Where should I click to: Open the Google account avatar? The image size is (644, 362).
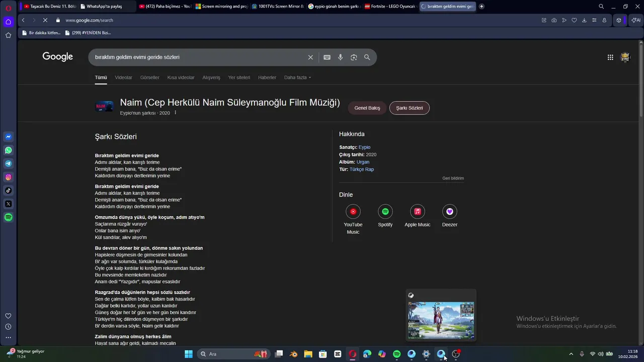pos(625,57)
